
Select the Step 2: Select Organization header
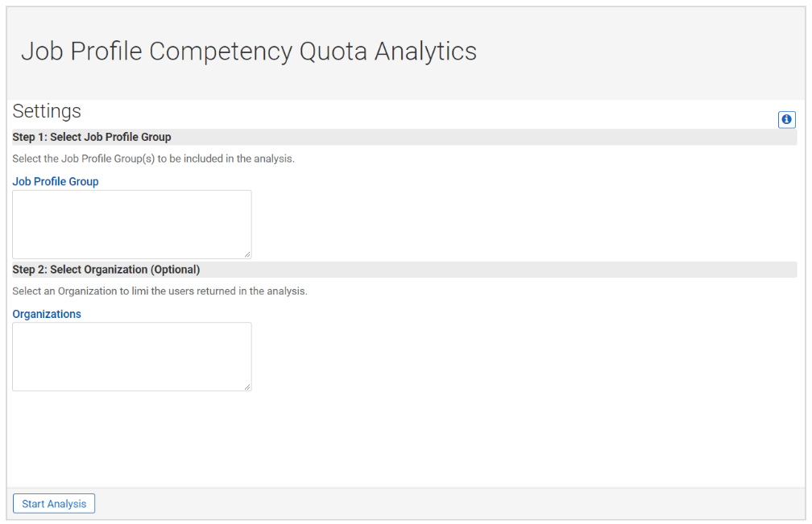coord(404,270)
